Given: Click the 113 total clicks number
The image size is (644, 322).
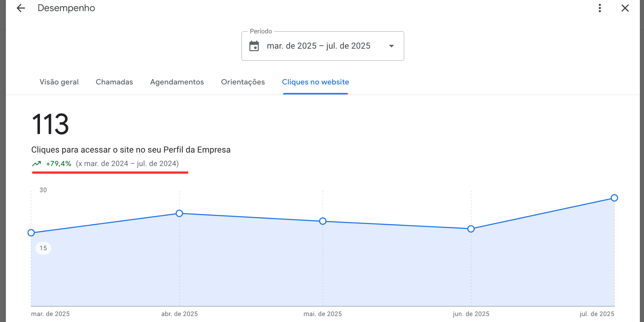Looking at the screenshot, I should [50, 124].
